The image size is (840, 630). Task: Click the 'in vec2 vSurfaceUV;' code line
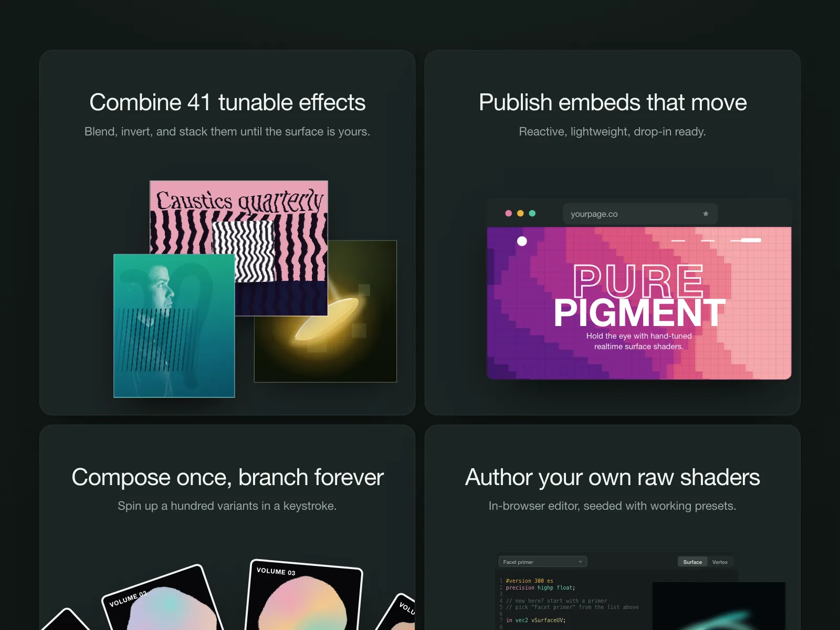(535, 620)
